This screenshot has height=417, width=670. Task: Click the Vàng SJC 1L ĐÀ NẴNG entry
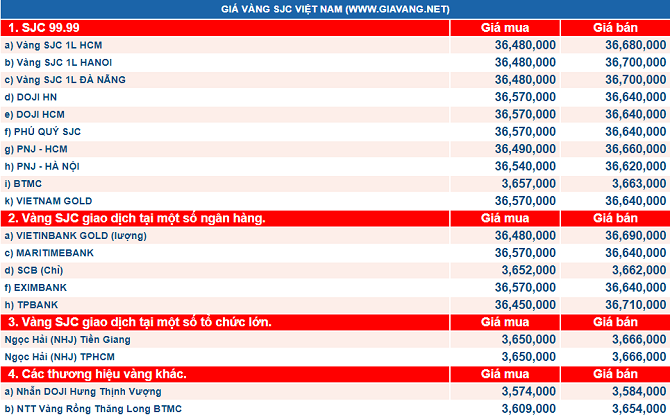pos(65,80)
